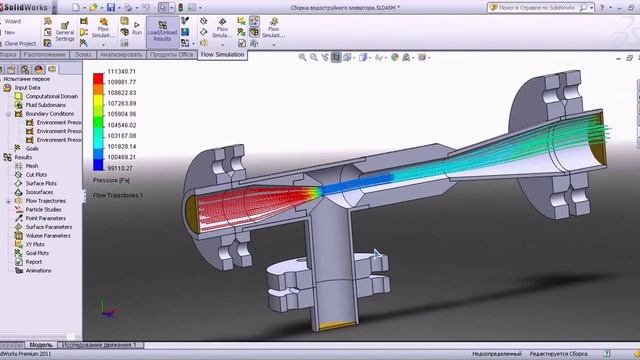Viewport: 640px width, 360px height.
Task: Click the Zoom to Area icon
Action: pos(313,58)
